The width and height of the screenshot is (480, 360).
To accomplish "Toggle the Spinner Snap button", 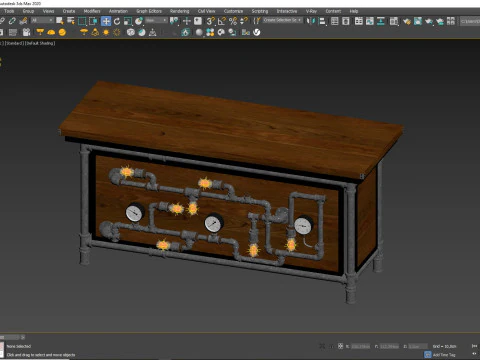I will (244, 21).
